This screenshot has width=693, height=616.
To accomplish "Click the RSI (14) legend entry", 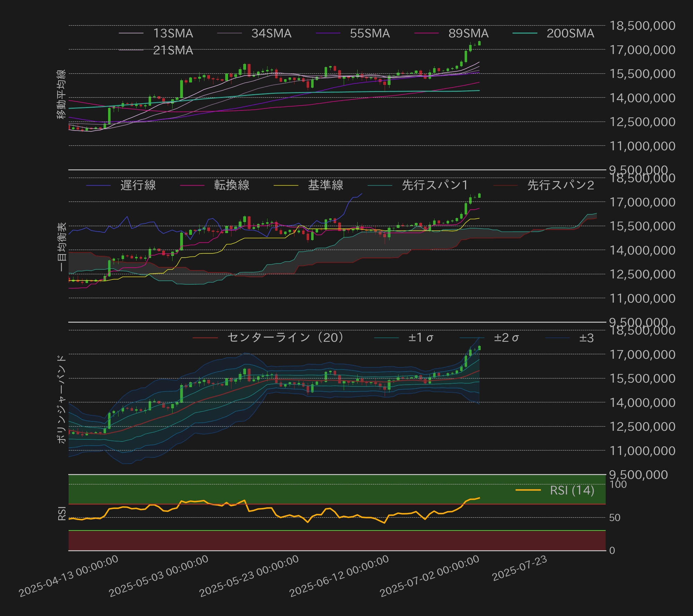I will (572, 490).
